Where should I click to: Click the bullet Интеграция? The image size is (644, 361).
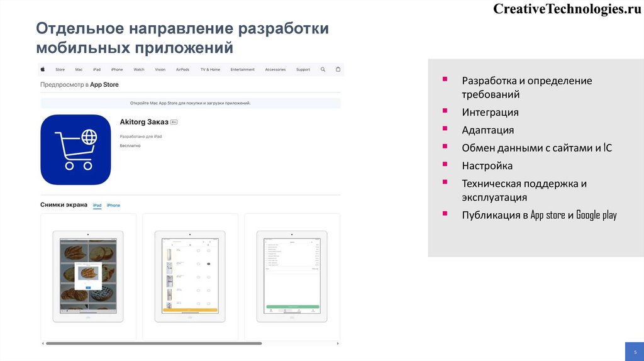pyautogui.click(x=490, y=112)
